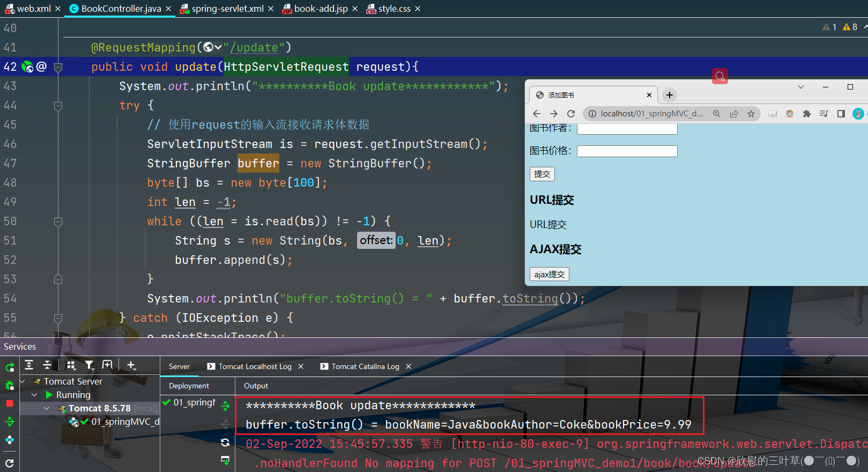Click the browser address bar with localhost URL

[x=651, y=114]
